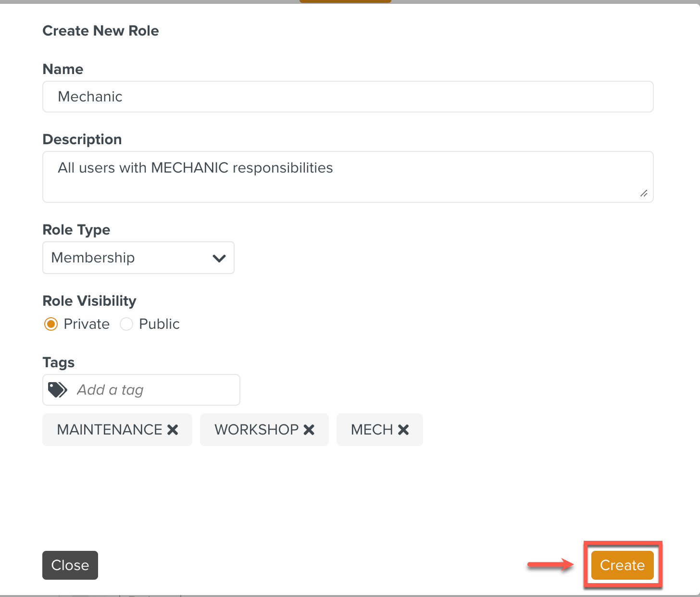Click the MECH tag chip label
The width and height of the screenshot is (700, 597).
[x=372, y=430]
